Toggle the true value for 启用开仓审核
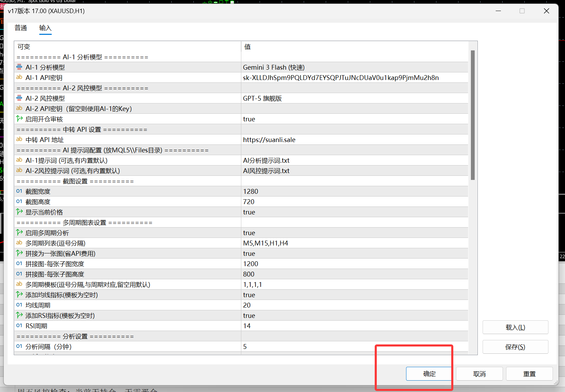The height and width of the screenshot is (392, 565). pyautogui.click(x=249, y=119)
